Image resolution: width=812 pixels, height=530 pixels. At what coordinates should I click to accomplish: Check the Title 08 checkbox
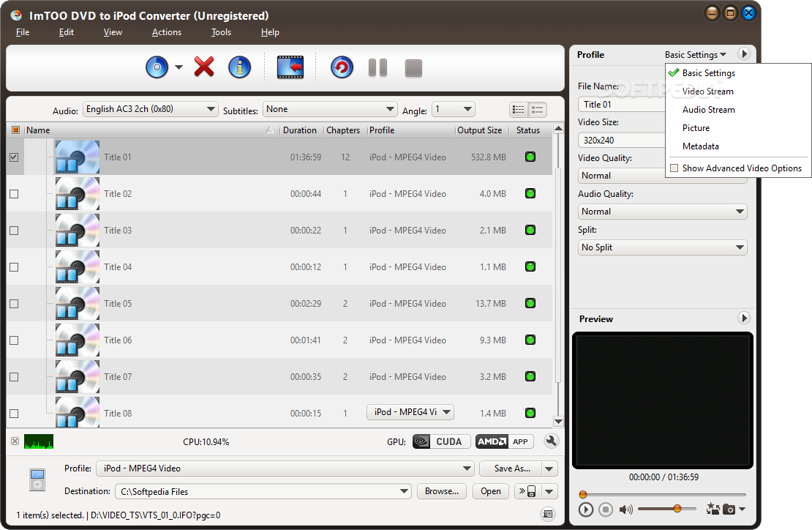(x=14, y=414)
